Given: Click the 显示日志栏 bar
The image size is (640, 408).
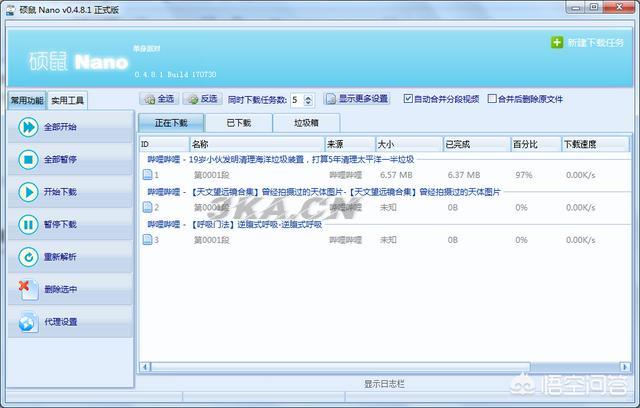Looking at the screenshot, I should pyautogui.click(x=384, y=384).
